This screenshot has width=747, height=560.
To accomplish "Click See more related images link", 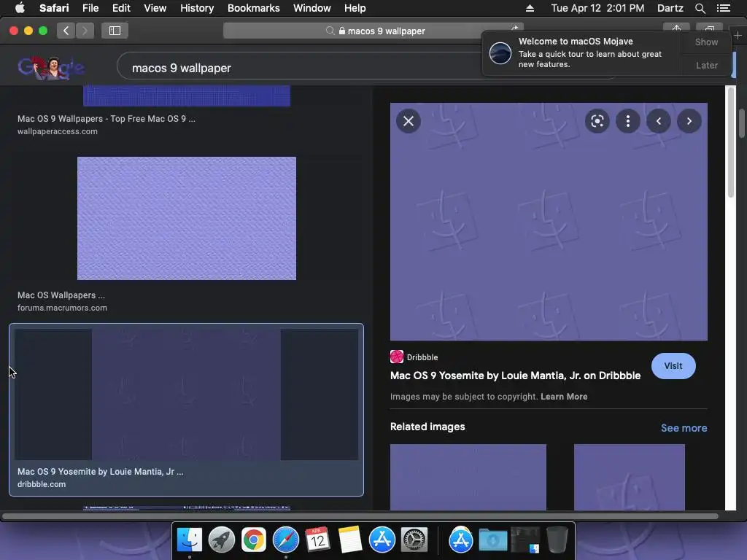I will (x=684, y=427).
